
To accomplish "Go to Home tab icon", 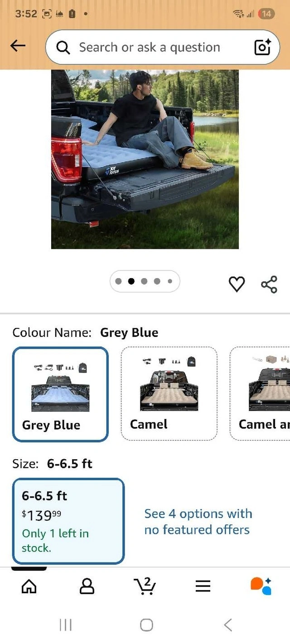I will pyautogui.click(x=29, y=586).
